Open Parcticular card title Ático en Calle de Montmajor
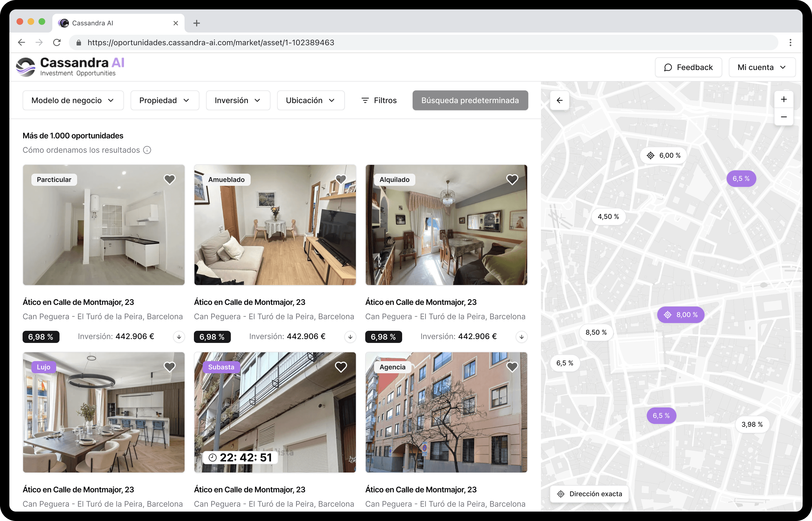 79,302
